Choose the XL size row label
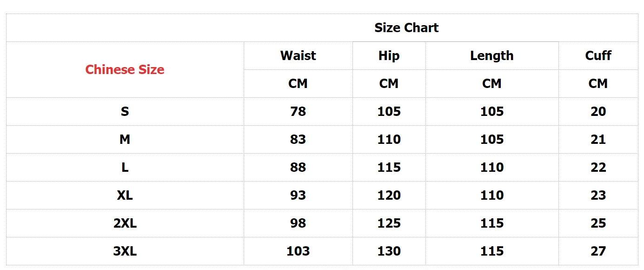This screenshot has width=644, height=270. click(125, 196)
